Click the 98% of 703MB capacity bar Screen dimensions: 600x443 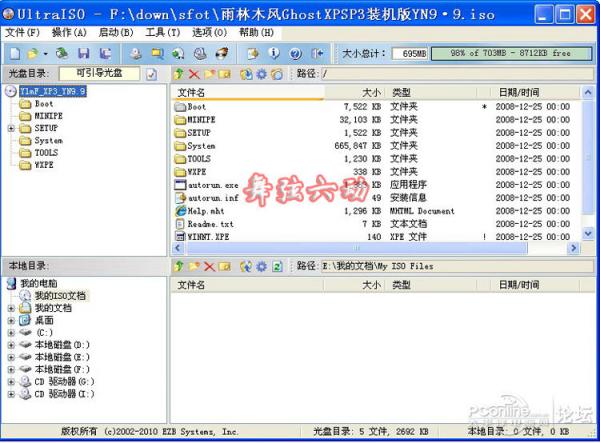point(511,54)
